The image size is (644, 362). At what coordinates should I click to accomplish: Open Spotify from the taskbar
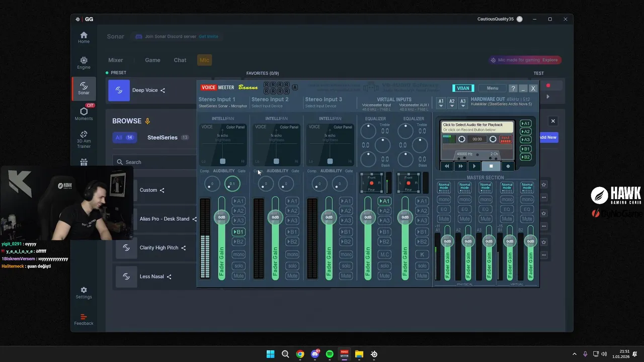click(330, 354)
